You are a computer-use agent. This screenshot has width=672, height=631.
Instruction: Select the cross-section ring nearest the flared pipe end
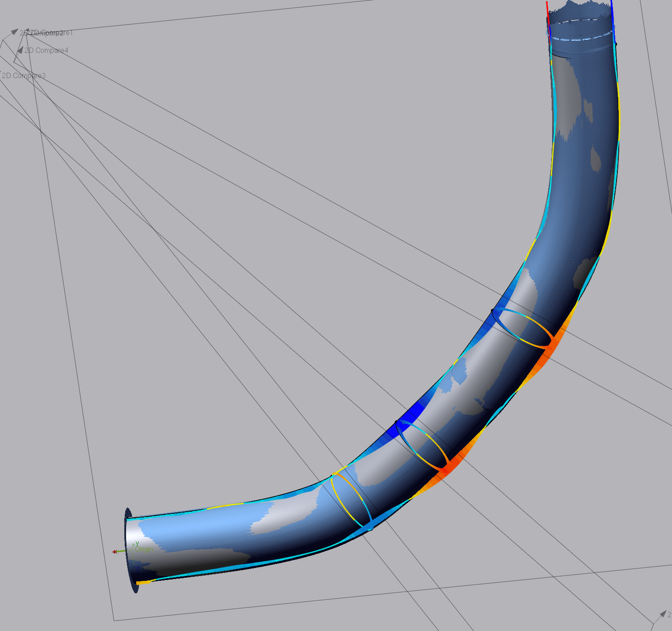tap(352, 501)
